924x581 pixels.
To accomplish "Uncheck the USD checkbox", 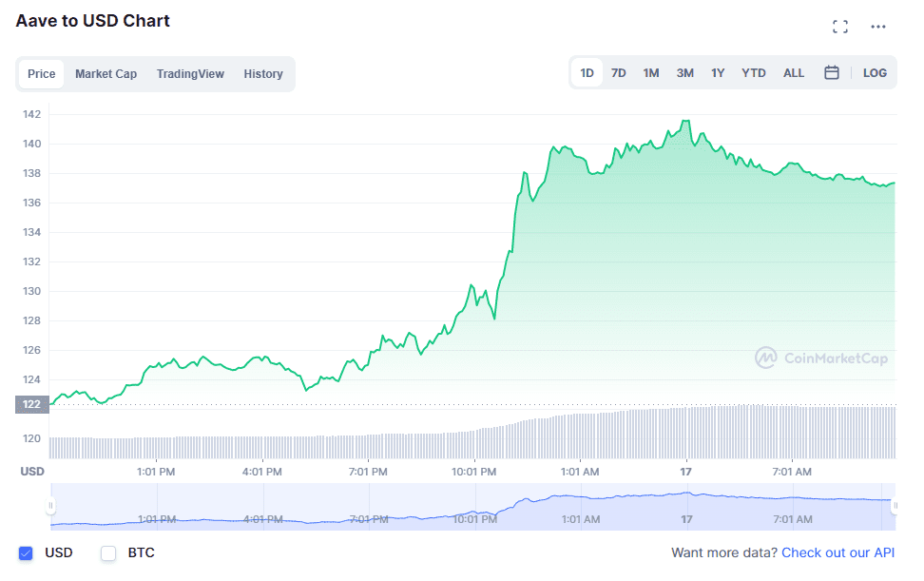I will (x=24, y=552).
